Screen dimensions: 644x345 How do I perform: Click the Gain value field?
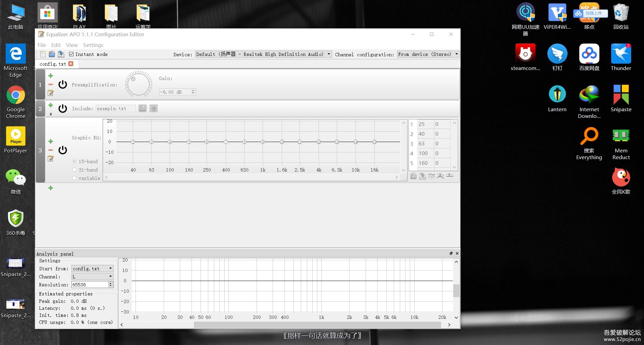click(x=175, y=92)
